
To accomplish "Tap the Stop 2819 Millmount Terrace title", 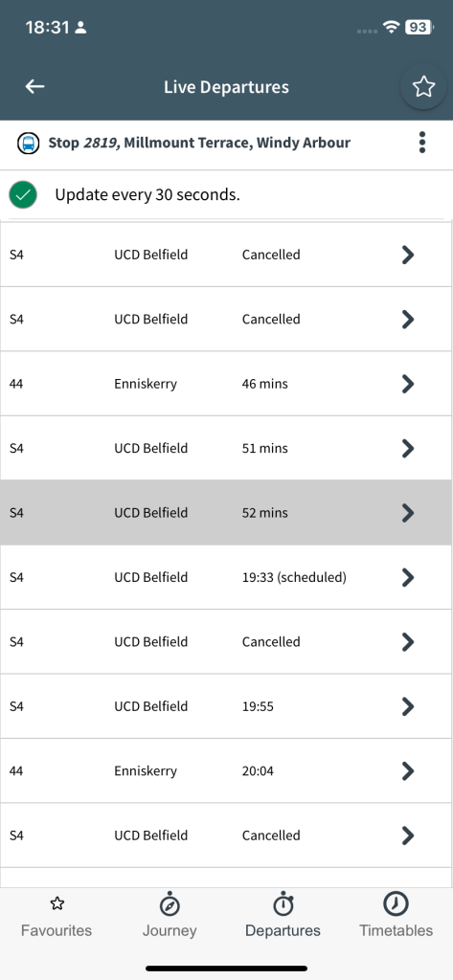I will pos(199,143).
